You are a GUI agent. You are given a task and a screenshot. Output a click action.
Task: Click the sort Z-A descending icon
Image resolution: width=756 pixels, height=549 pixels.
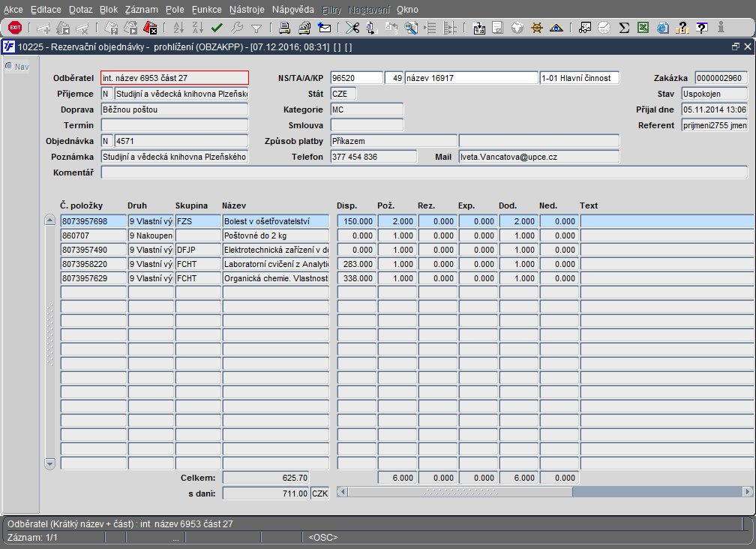(198, 28)
